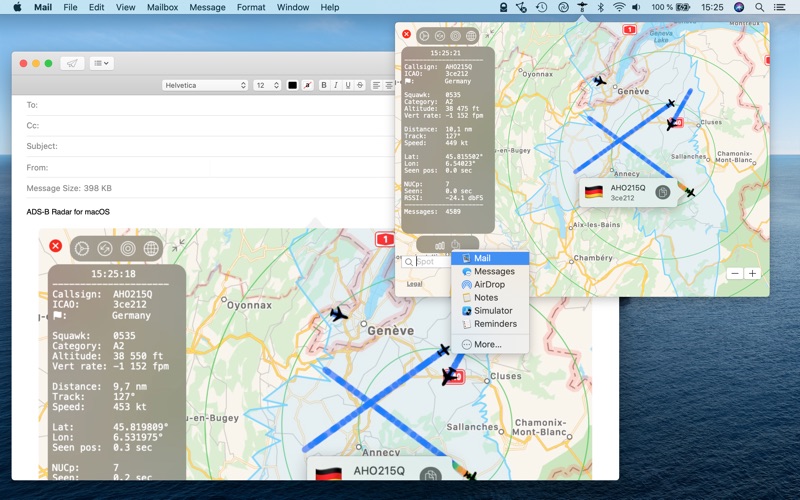Click the Subject: field
800x500 pixels.
coord(210,146)
